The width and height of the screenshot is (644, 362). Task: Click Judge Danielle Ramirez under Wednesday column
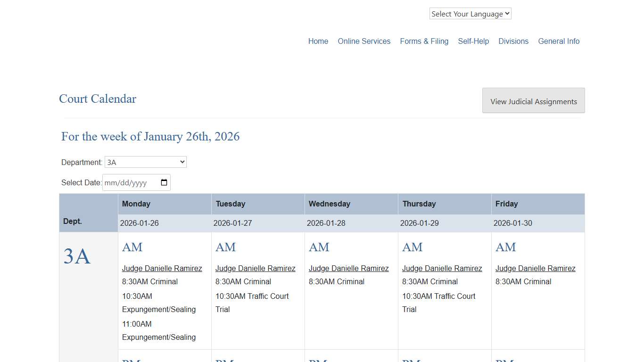[x=349, y=268]
